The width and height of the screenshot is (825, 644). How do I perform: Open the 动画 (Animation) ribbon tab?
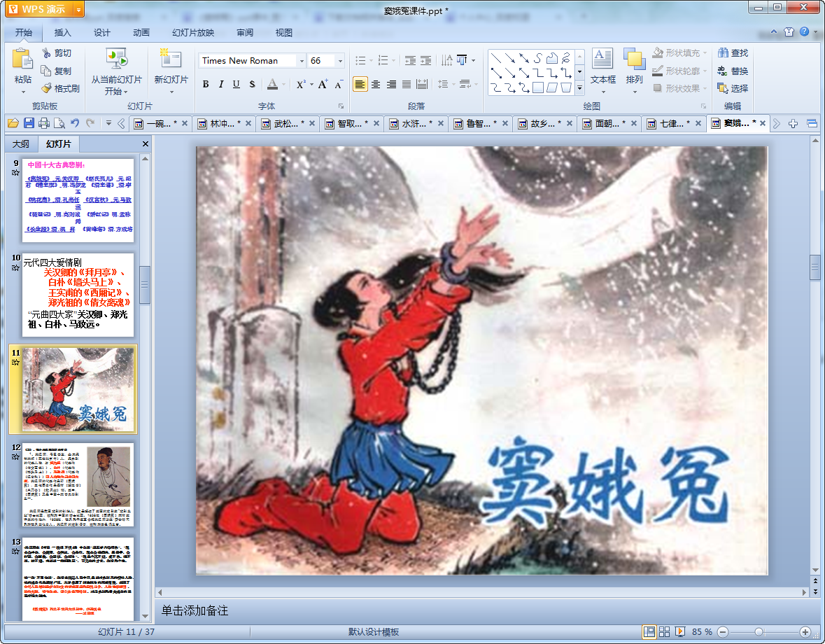[141, 33]
